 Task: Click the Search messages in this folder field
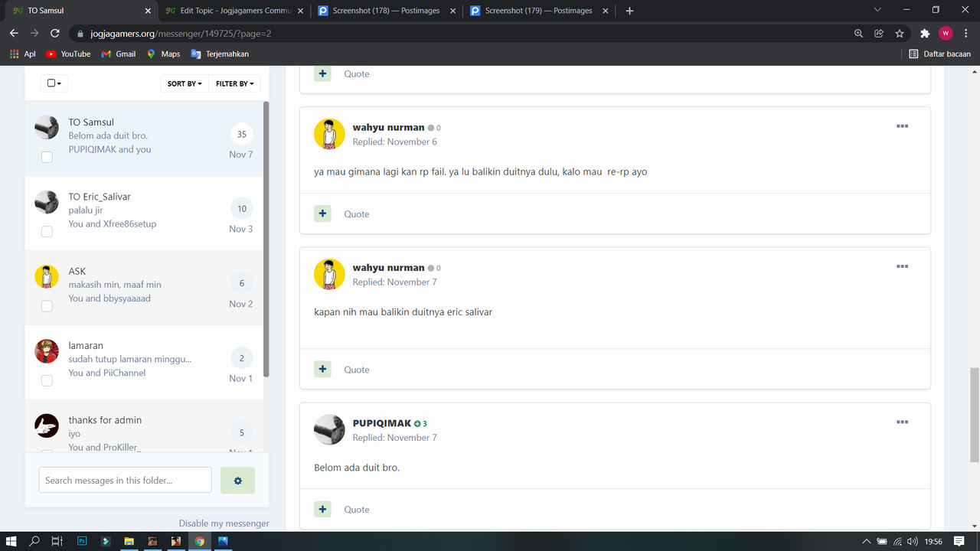point(125,480)
